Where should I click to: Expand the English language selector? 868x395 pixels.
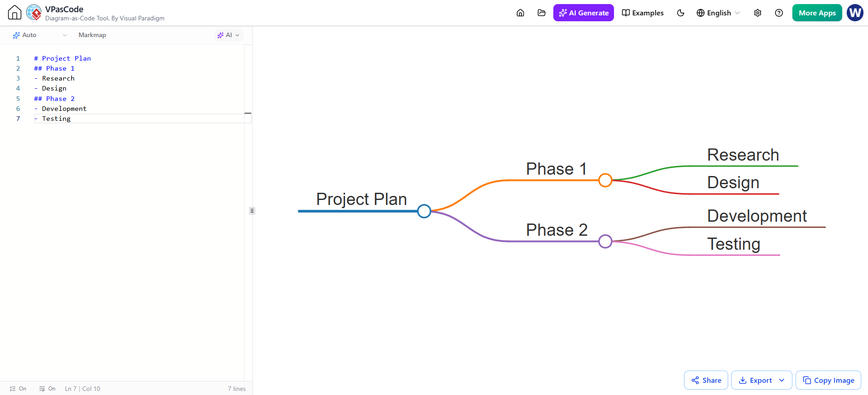[718, 13]
